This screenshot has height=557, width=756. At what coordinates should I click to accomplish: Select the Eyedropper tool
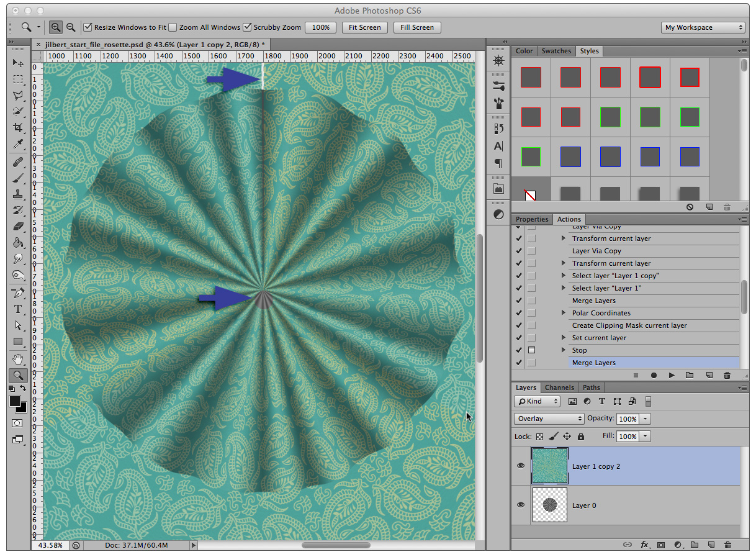tap(17, 145)
